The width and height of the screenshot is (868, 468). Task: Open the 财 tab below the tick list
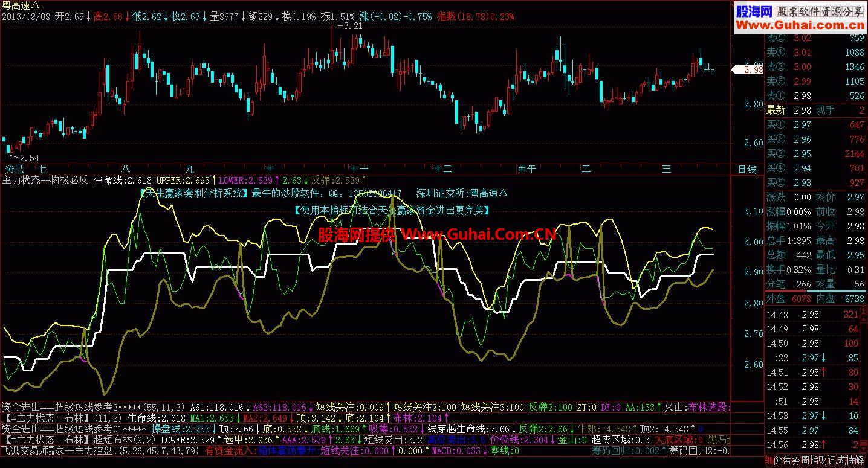point(823,460)
